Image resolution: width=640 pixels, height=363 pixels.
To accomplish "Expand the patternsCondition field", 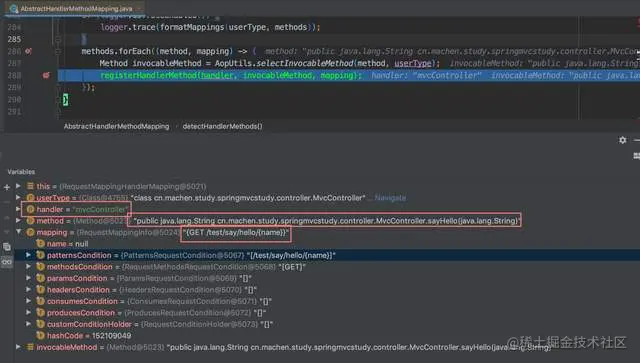I will pyautogui.click(x=29, y=255).
